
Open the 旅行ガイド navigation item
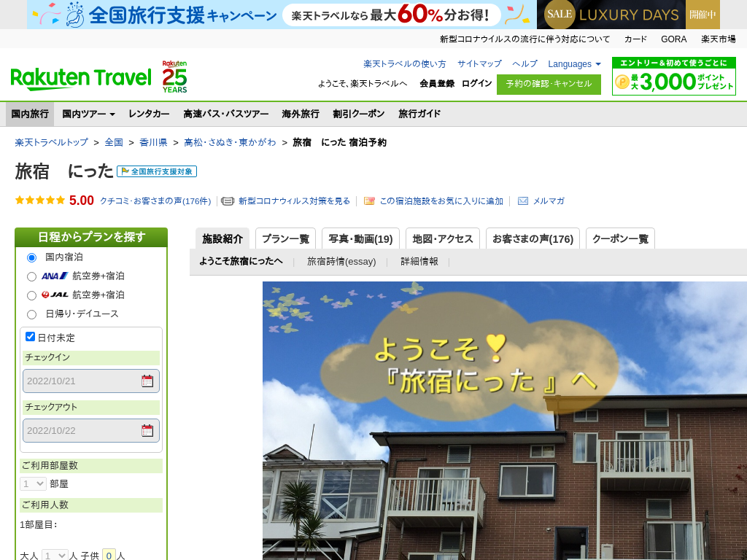419,114
